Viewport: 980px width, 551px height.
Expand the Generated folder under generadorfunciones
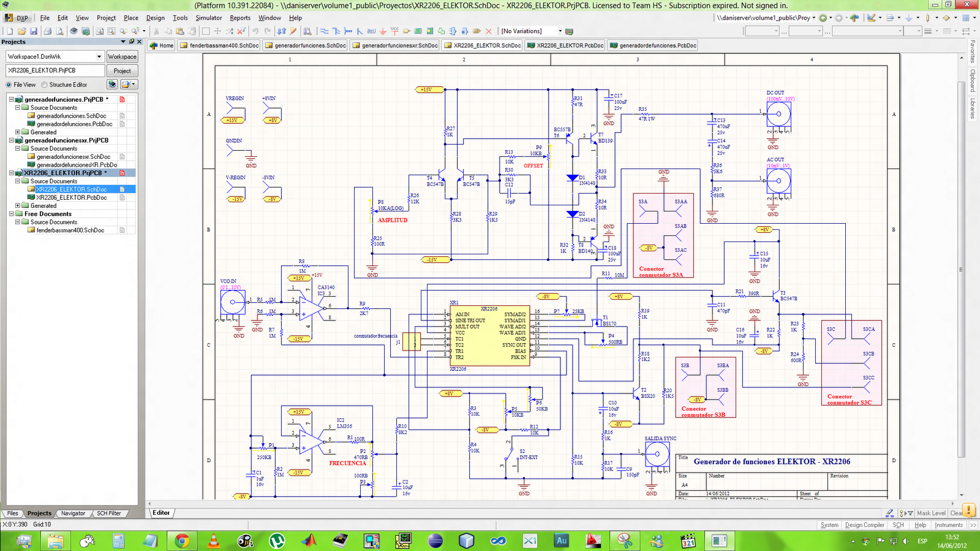click(x=18, y=132)
